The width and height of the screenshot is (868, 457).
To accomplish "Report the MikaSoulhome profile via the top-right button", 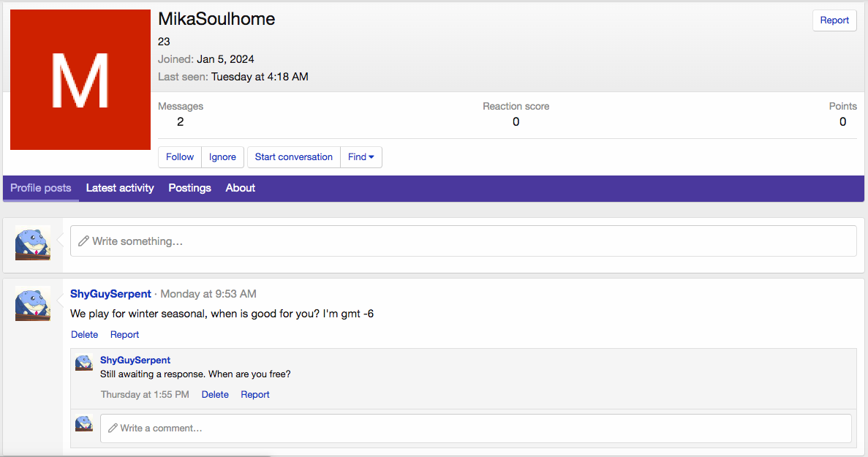I will coord(834,20).
